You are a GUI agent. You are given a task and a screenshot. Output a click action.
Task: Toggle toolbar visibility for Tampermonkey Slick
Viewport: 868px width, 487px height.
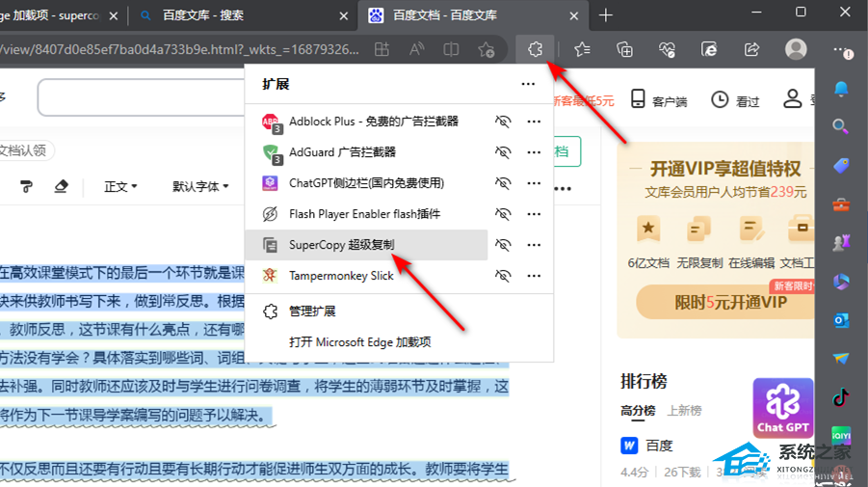pyautogui.click(x=503, y=276)
